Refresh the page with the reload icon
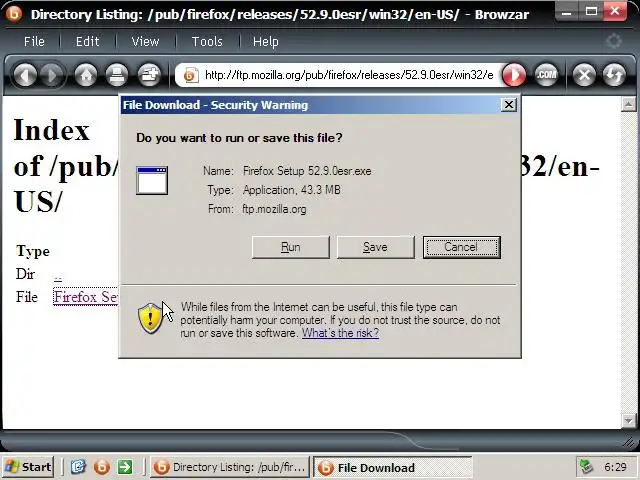 tap(614, 76)
